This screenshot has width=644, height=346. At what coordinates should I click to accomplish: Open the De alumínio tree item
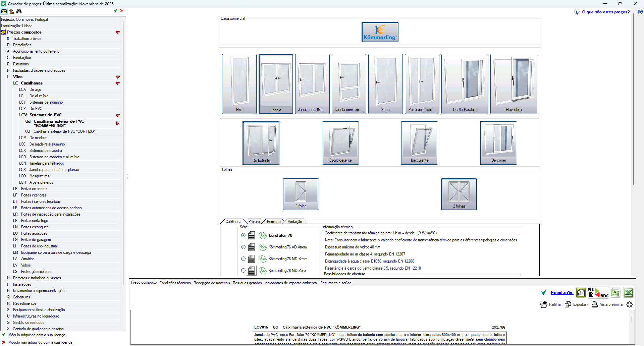[39, 96]
